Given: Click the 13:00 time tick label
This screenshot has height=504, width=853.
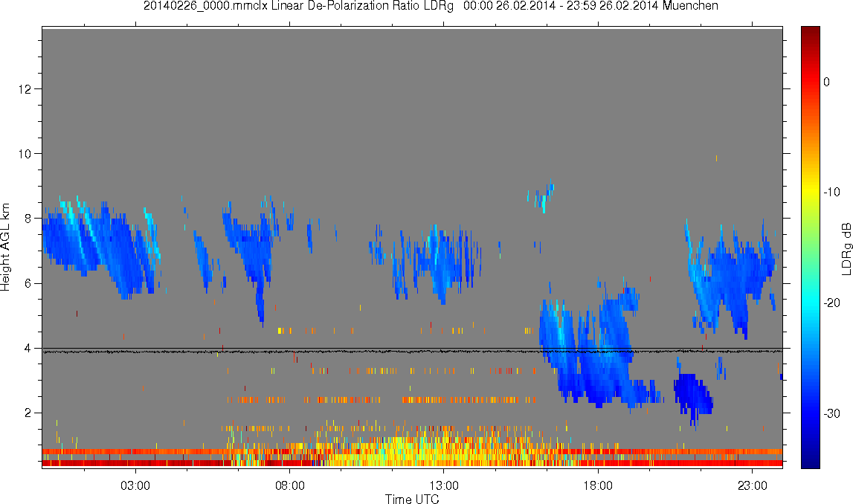Looking at the screenshot, I should 443,485.
